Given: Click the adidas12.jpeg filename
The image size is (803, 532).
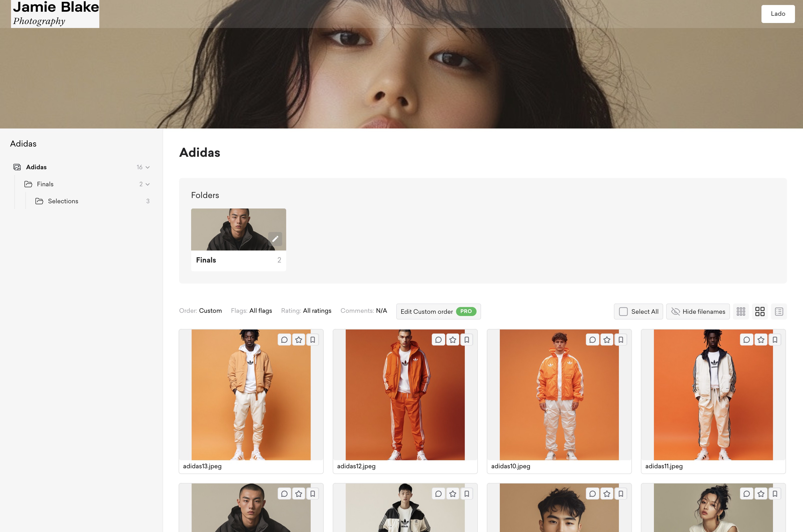Looking at the screenshot, I should 356,466.
